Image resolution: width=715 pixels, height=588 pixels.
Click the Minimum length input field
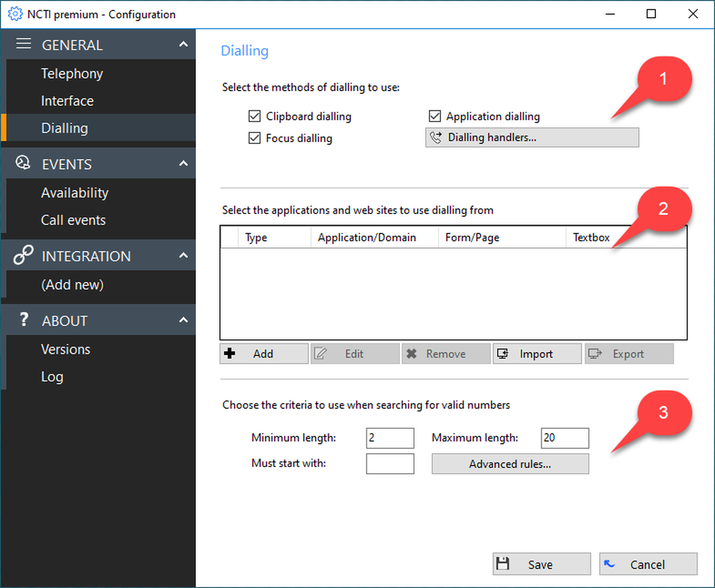pos(390,438)
